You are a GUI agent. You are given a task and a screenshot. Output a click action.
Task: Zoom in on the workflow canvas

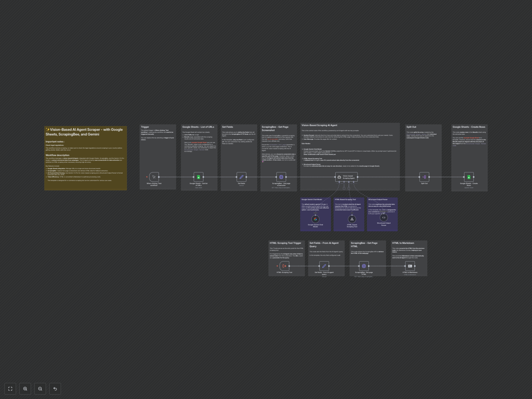25,389
